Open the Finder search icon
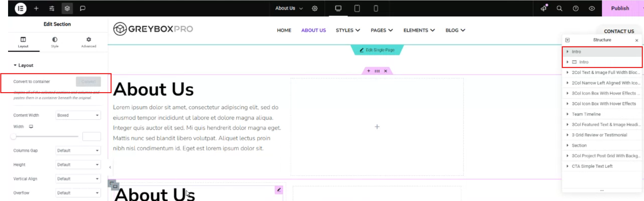The height and width of the screenshot is (201, 644). click(559, 8)
